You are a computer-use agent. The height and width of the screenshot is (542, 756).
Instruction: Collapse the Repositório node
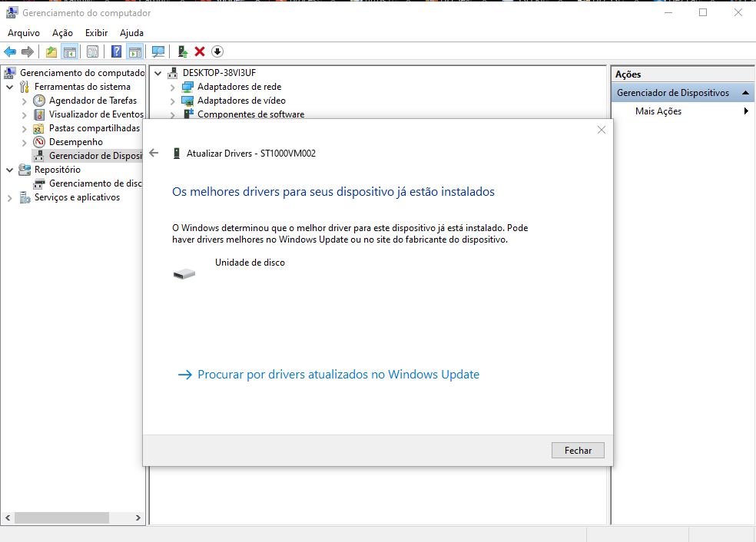[x=10, y=170]
